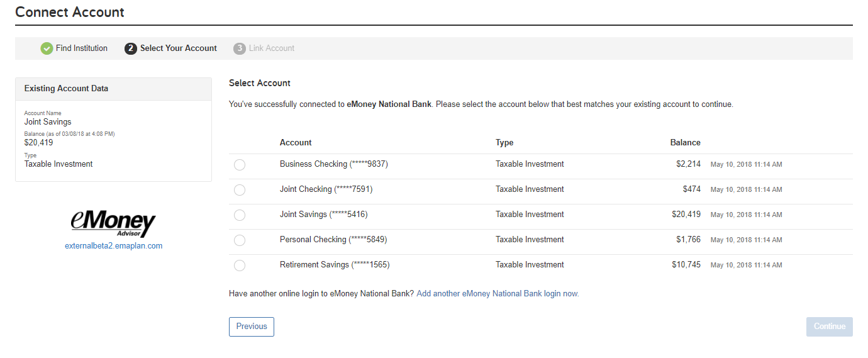Click the step 2 circle icon
Image resolution: width=868 pixels, height=358 pixels.
pos(131,48)
